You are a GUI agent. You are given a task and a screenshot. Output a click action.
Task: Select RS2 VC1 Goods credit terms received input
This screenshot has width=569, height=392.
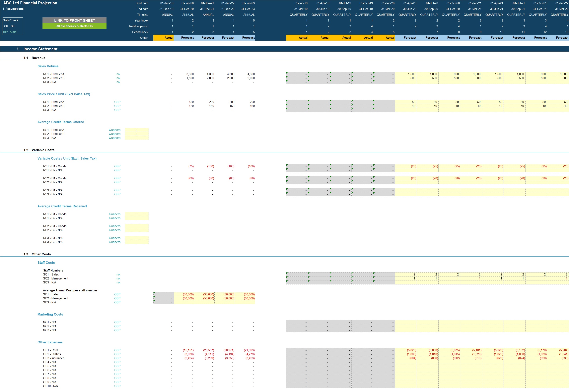click(x=137, y=226)
